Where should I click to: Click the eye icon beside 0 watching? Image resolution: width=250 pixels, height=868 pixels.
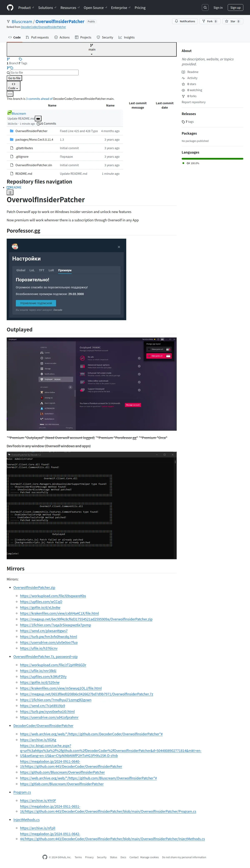(x=183, y=90)
